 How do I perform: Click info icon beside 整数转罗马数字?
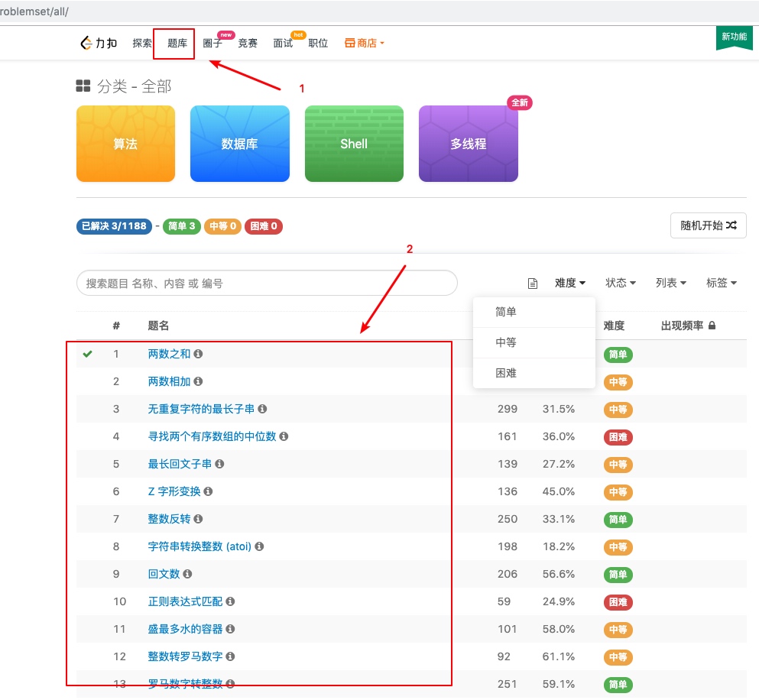click(230, 656)
